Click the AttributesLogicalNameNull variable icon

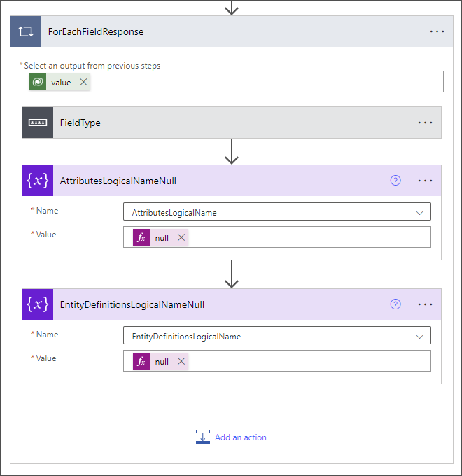[x=38, y=181]
